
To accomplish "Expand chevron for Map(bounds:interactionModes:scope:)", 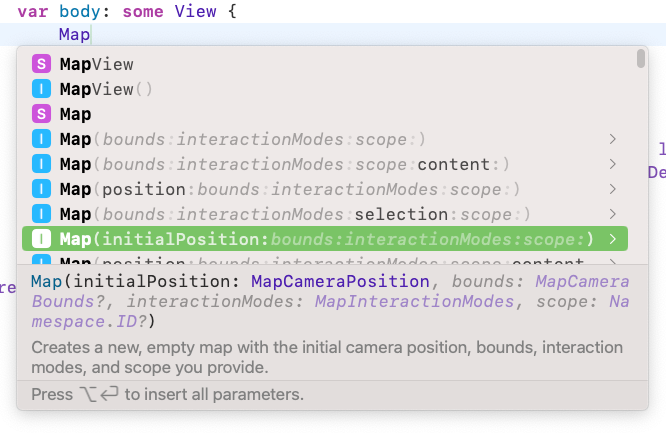I will pos(612,139).
